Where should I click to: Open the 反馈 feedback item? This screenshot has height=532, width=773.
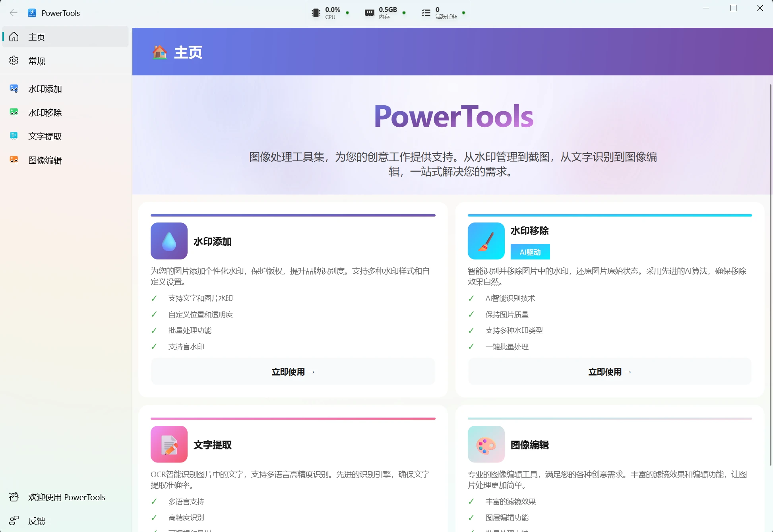66,521
